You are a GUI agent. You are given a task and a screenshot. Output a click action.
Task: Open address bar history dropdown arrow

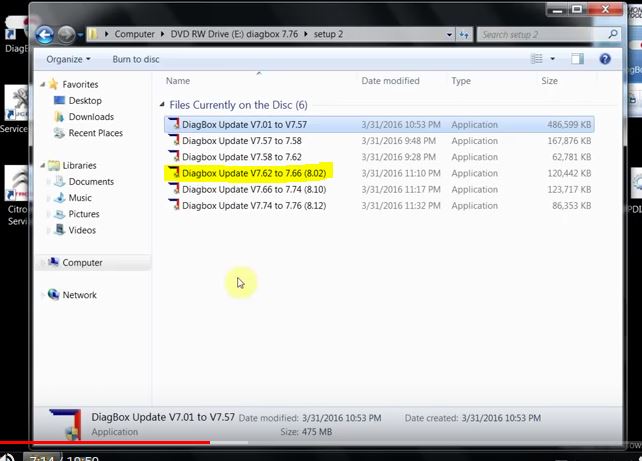pos(449,35)
